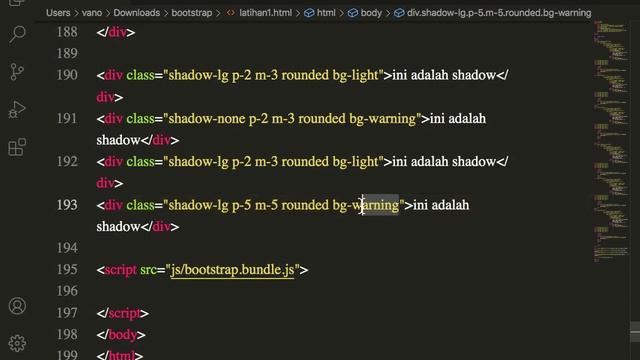Click the js/bootstrap.bundle.js link
Screen dimensions: 640x360
[x=232, y=270]
